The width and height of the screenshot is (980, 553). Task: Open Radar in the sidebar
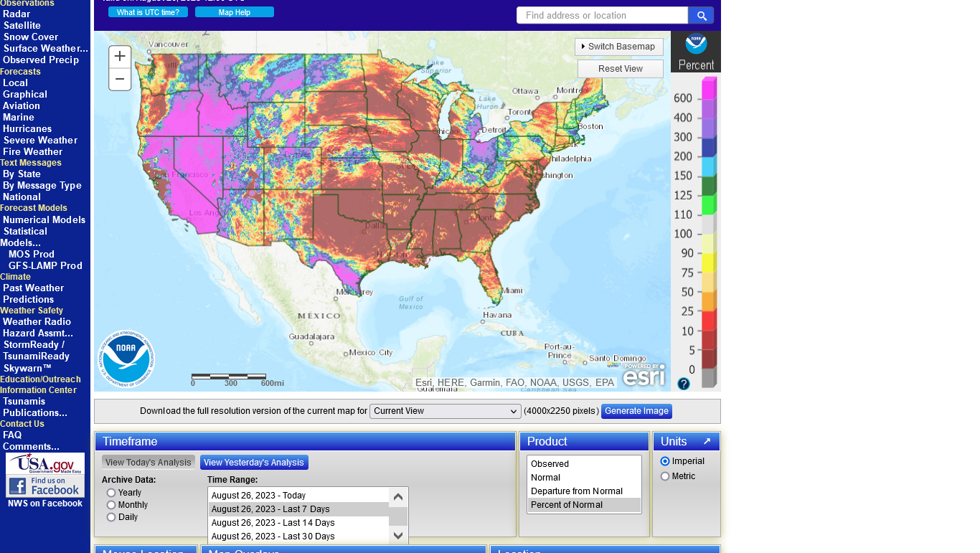17,14
